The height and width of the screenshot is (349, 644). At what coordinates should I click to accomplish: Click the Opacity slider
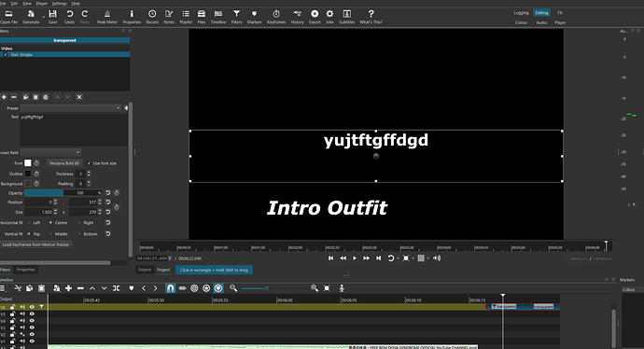(x=63, y=192)
